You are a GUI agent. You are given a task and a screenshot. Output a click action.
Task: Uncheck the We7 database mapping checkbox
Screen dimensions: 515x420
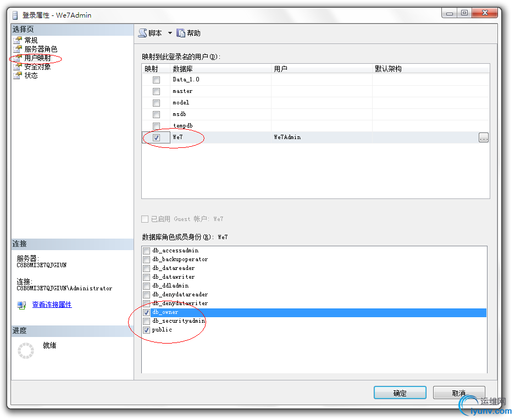156,137
